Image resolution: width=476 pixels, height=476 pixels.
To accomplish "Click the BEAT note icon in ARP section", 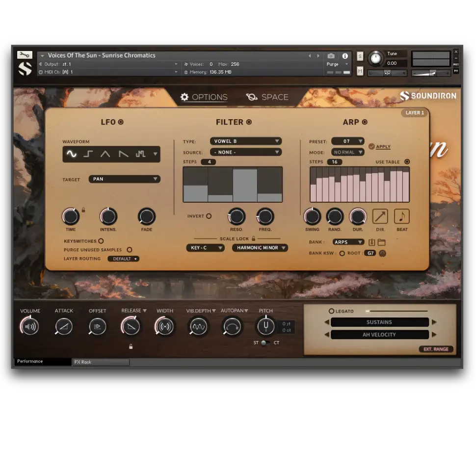I will 402,217.
